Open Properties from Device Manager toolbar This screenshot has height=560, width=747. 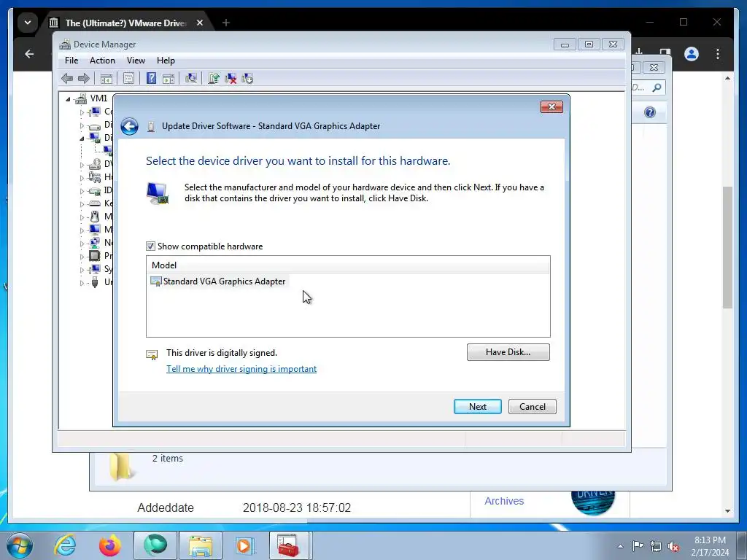(128, 79)
